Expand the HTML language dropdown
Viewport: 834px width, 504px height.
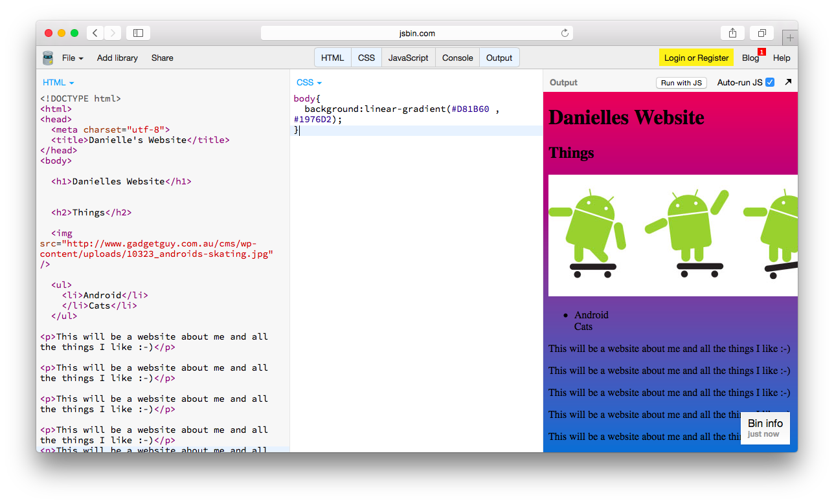(58, 82)
